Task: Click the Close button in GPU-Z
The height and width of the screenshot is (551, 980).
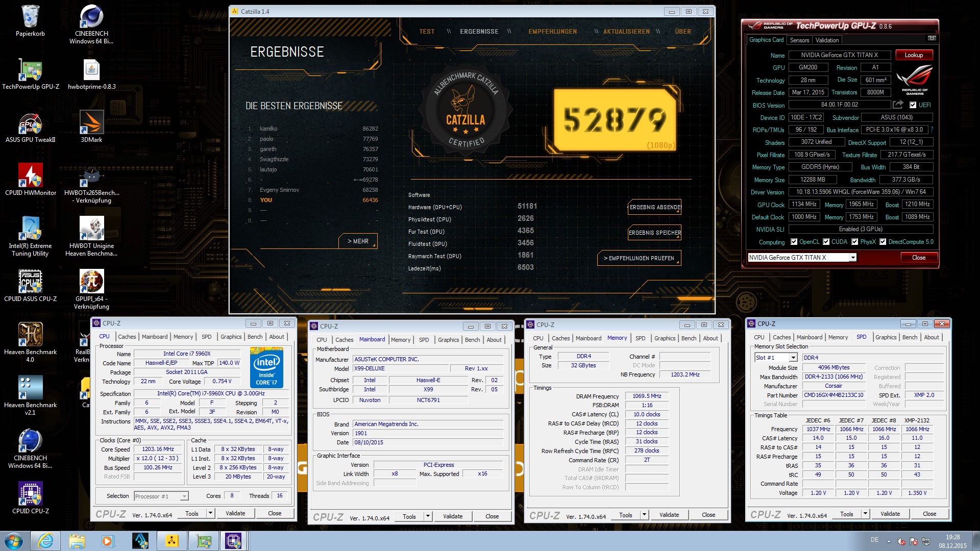Action: point(918,258)
